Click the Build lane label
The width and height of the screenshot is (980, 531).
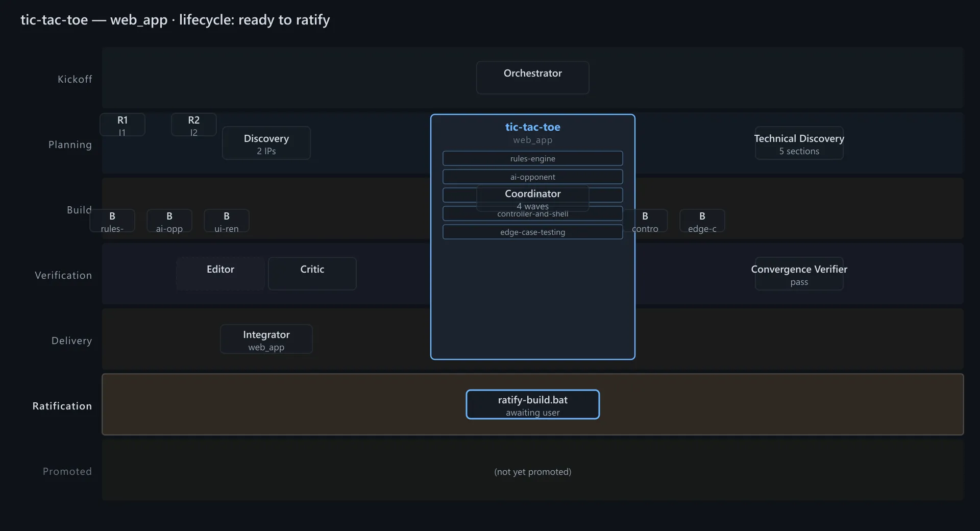pyautogui.click(x=80, y=210)
